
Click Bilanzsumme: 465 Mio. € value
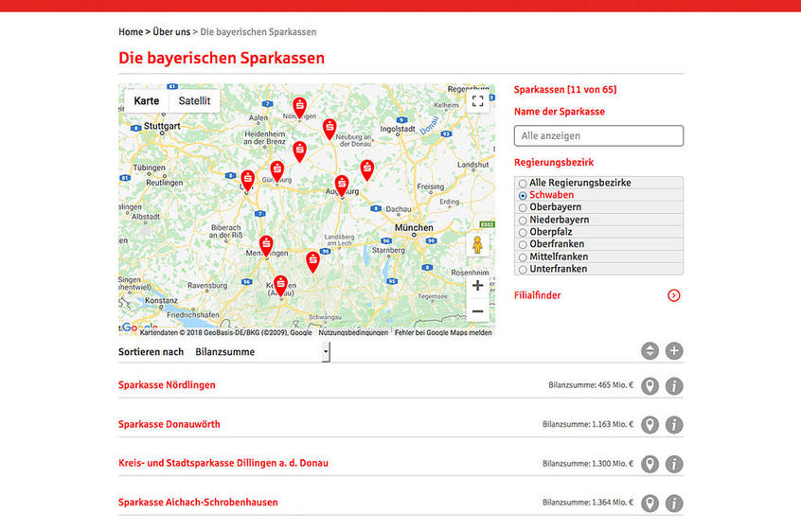[x=591, y=385]
